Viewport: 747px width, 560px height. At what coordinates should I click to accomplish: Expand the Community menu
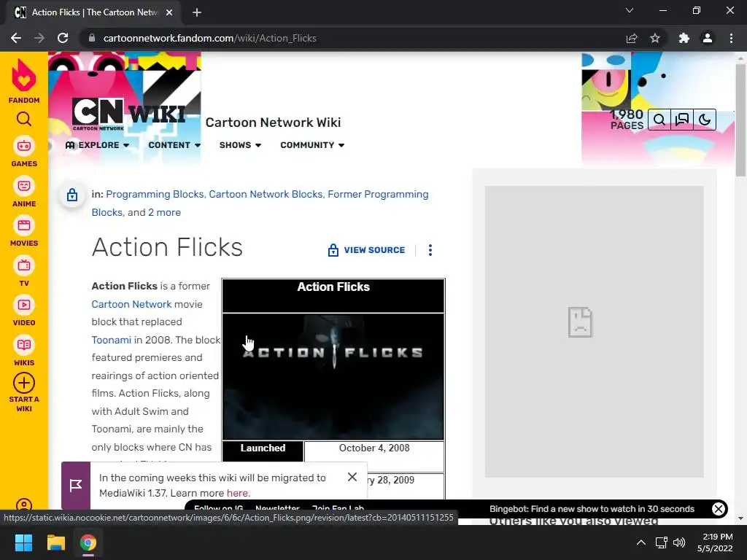coord(312,145)
